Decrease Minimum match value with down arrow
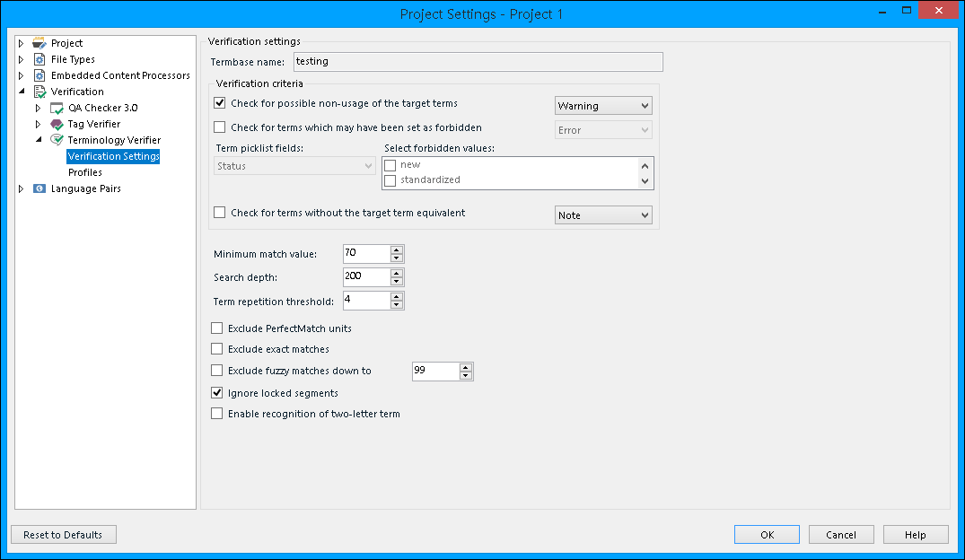 tap(397, 258)
